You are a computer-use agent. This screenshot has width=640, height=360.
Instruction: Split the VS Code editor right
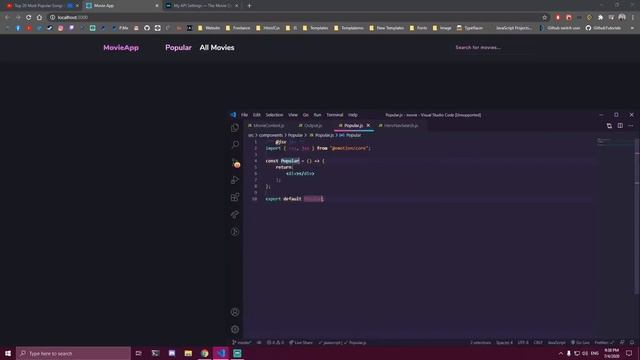(x=620, y=126)
